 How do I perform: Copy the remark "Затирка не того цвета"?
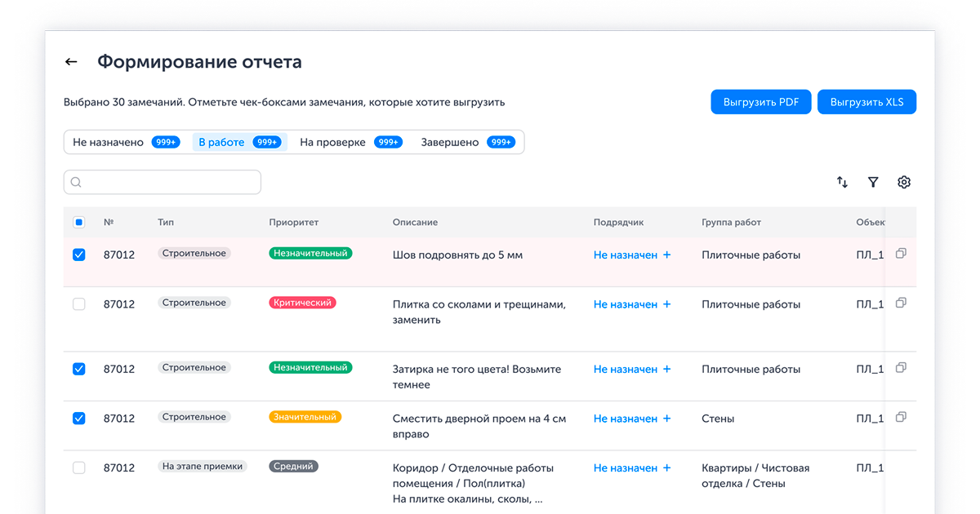pyautogui.click(x=901, y=367)
